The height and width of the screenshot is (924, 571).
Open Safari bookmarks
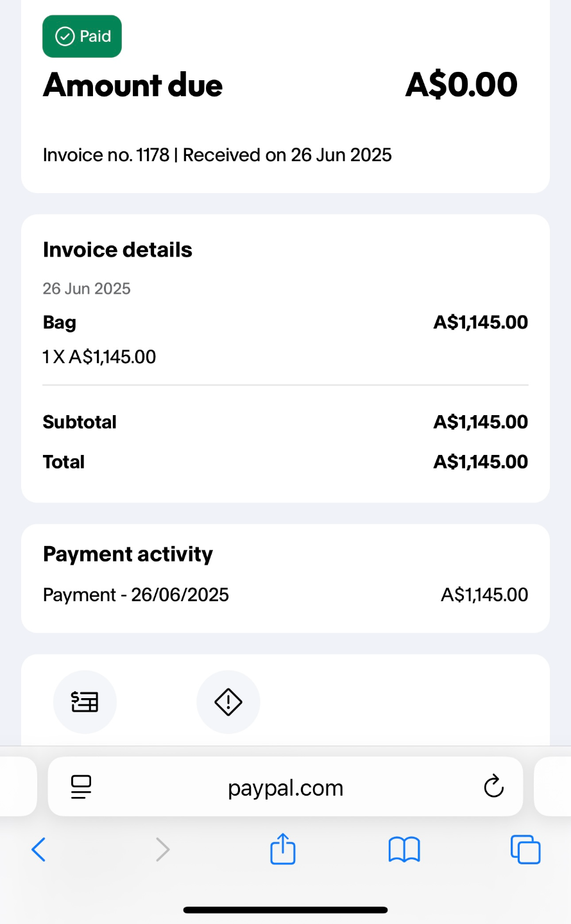[x=404, y=850]
